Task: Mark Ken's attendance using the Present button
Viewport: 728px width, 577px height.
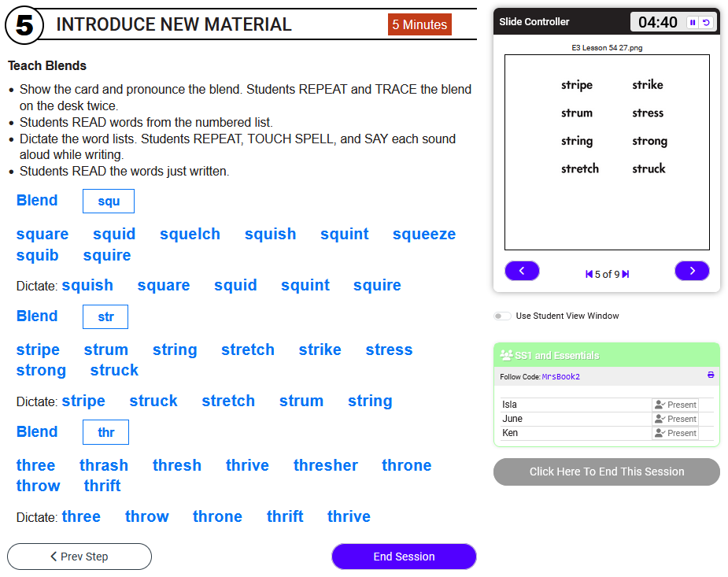Action: (x=675, y=433)
